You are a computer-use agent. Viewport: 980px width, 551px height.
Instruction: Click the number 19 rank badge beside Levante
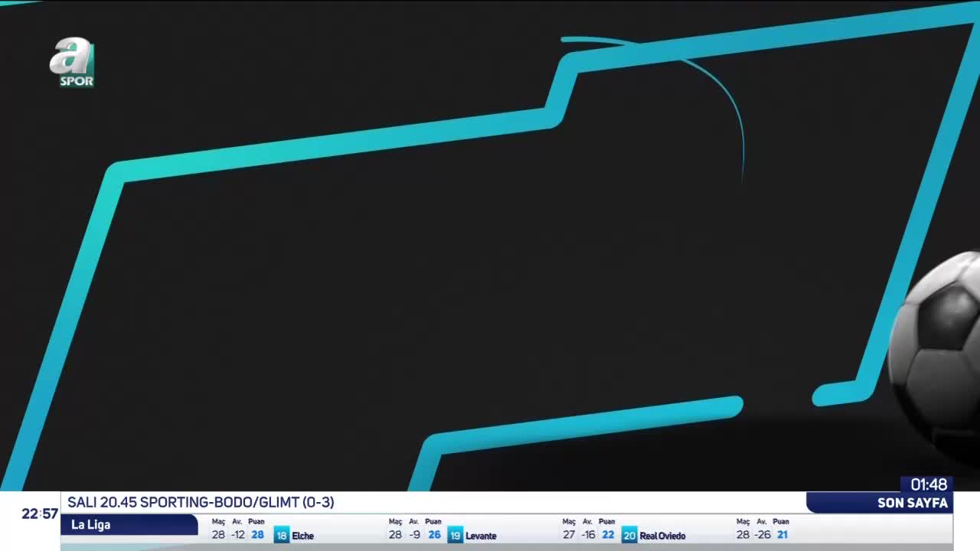455,536
